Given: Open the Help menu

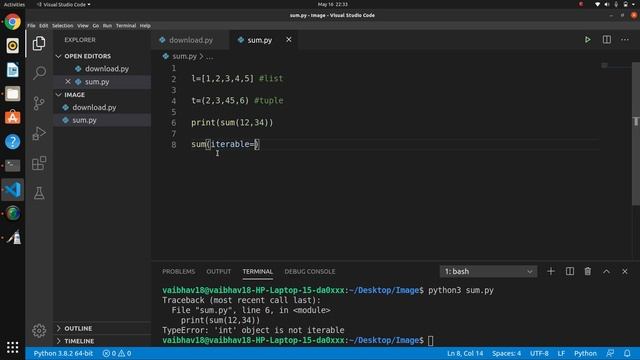Looking at the screenshot, I should click(x=145, y=25).
